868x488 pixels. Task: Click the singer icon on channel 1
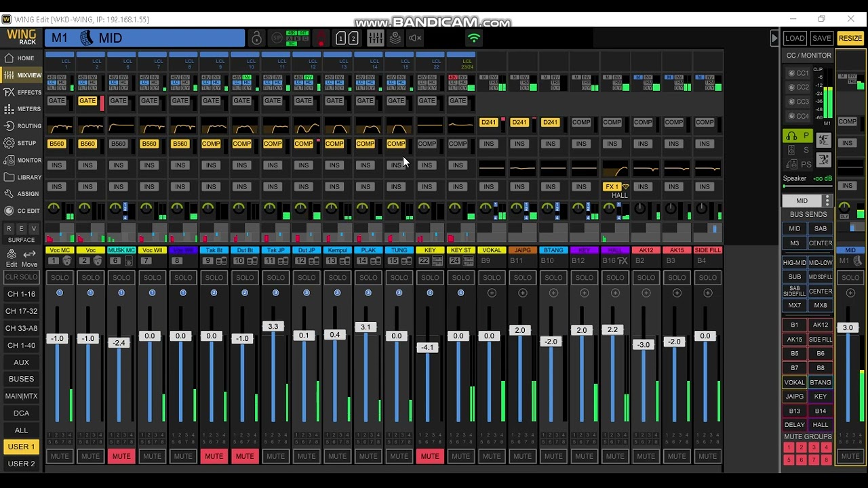pyautogui.click(x=66, y=261)
